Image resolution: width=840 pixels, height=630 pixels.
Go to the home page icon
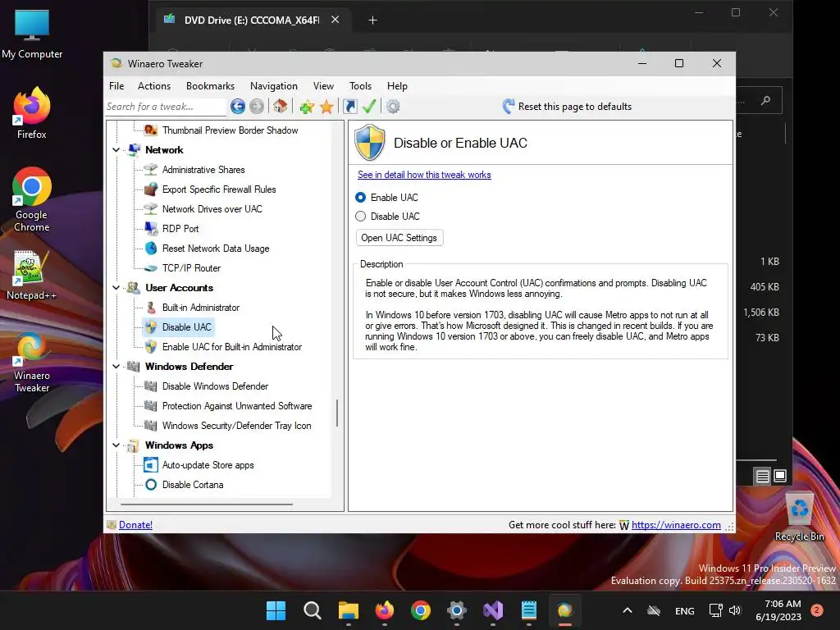[x=281, y=106]
